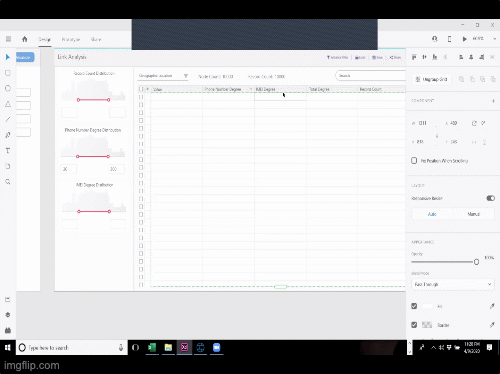Select the Text tool
500x374 pixels.
tap(8, 151)
